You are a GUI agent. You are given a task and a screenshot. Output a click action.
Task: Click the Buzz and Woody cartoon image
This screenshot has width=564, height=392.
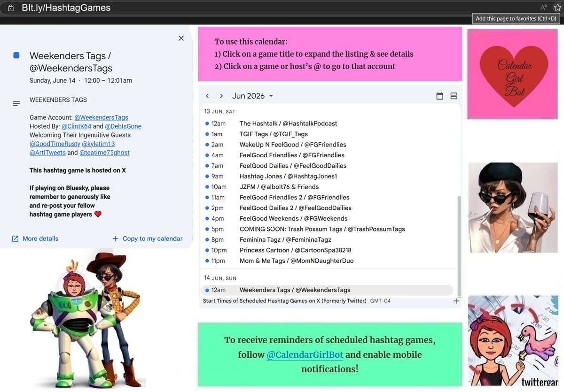point(86,319)
